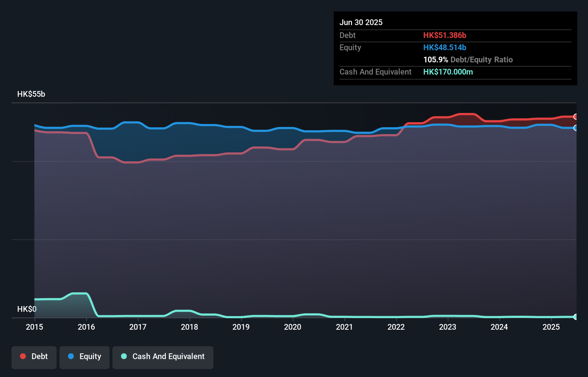Click the blue endpoint marker on equity line

[576, 128]
